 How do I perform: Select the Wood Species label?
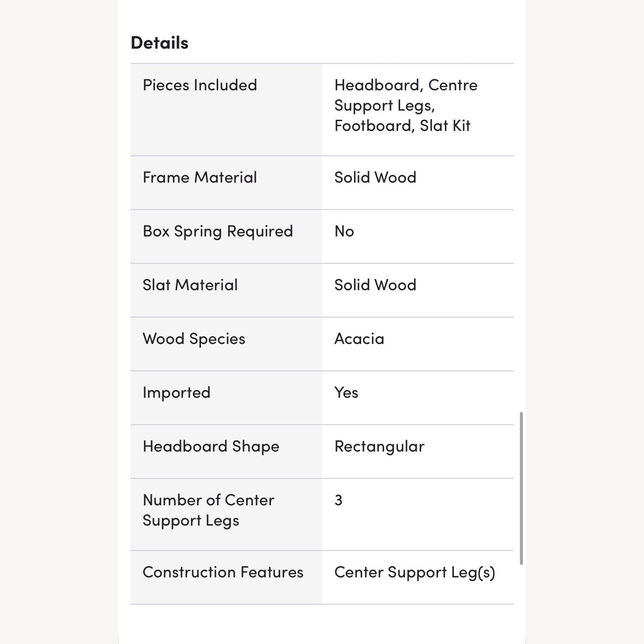pos(194,339)
